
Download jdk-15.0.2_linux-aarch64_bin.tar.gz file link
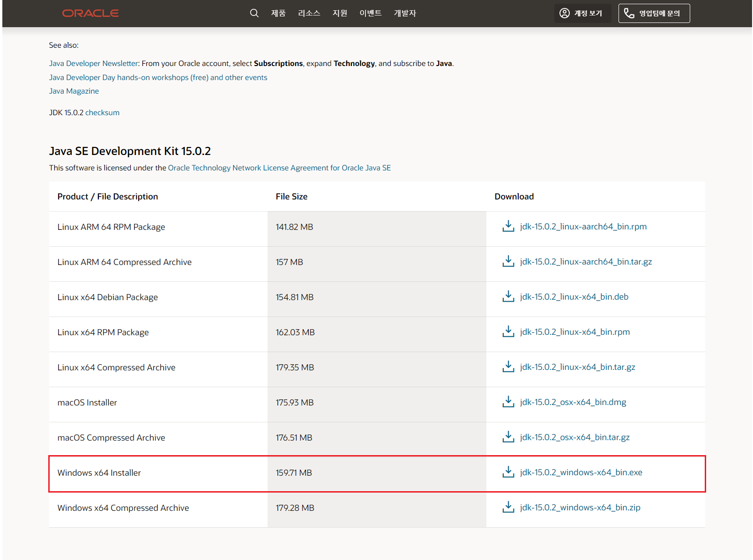(586, 261)
